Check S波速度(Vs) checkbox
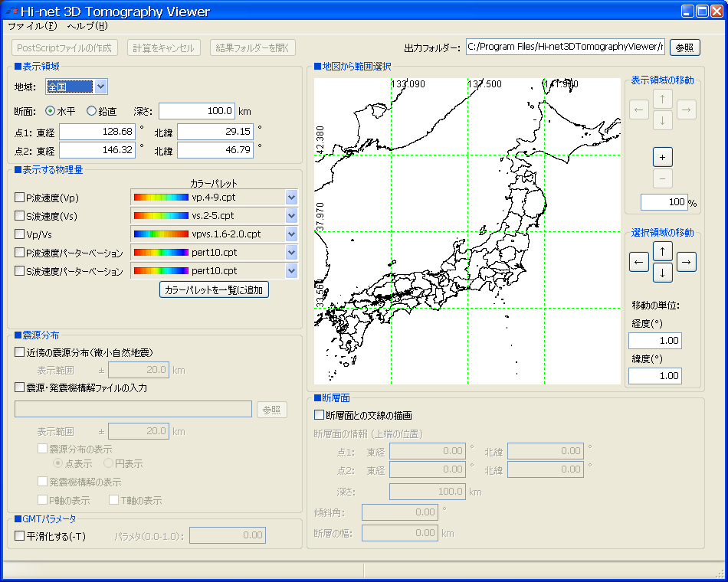Image resolution: width=728 pixels, height=582 pixels. point(19,216)
